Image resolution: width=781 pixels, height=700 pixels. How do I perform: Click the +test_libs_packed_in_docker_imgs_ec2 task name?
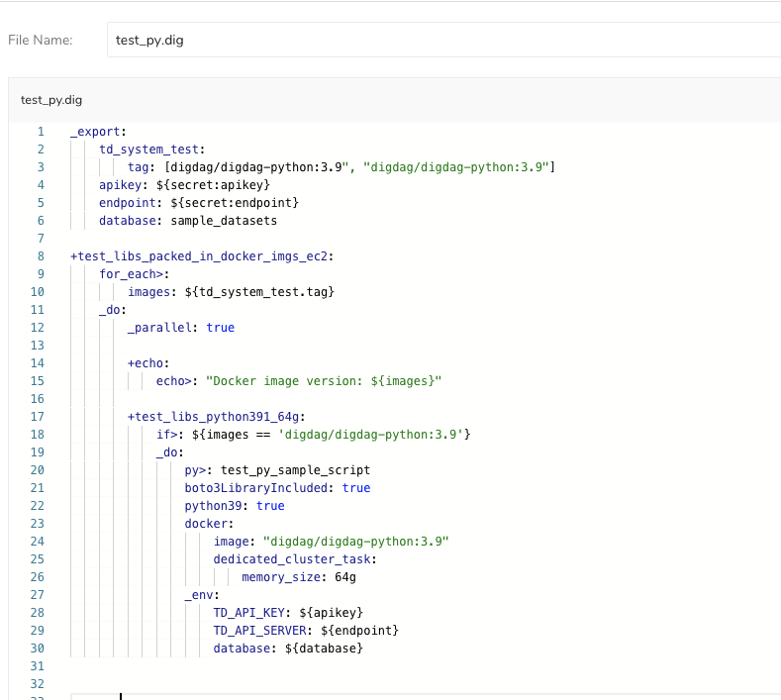coord(202,256)
